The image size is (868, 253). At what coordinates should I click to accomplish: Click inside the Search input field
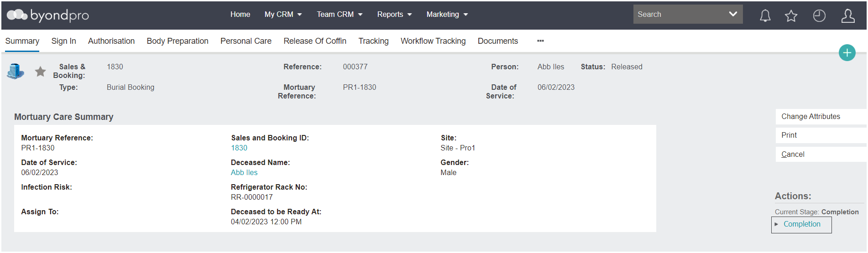coord(679,15)
